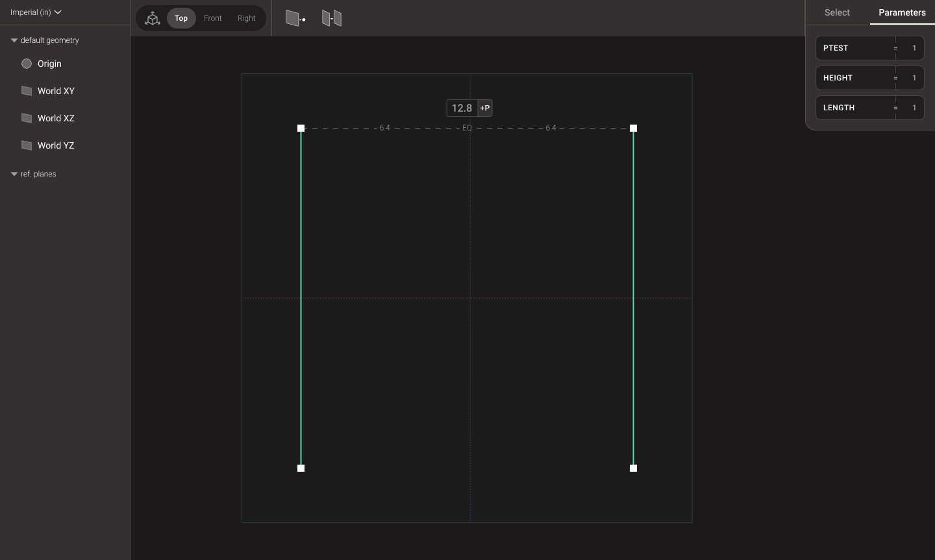Expand the ref. planes section

pos(14,174)
